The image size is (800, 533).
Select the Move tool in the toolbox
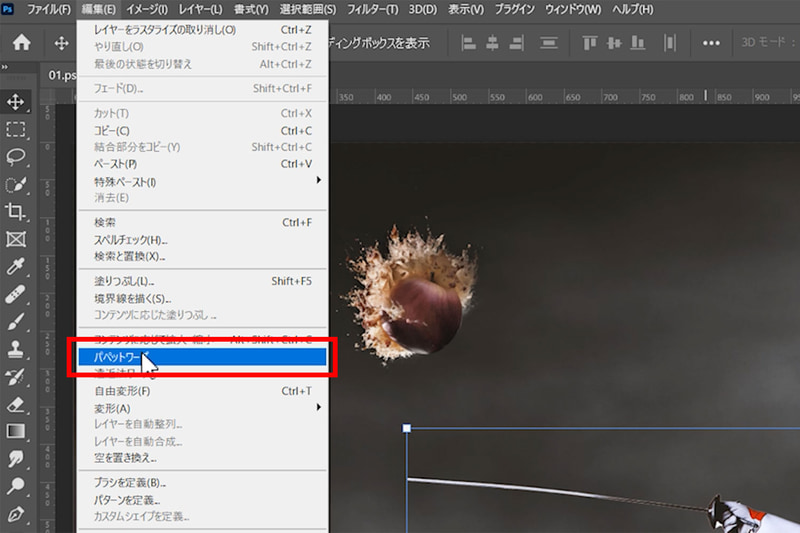coord(15,101)
